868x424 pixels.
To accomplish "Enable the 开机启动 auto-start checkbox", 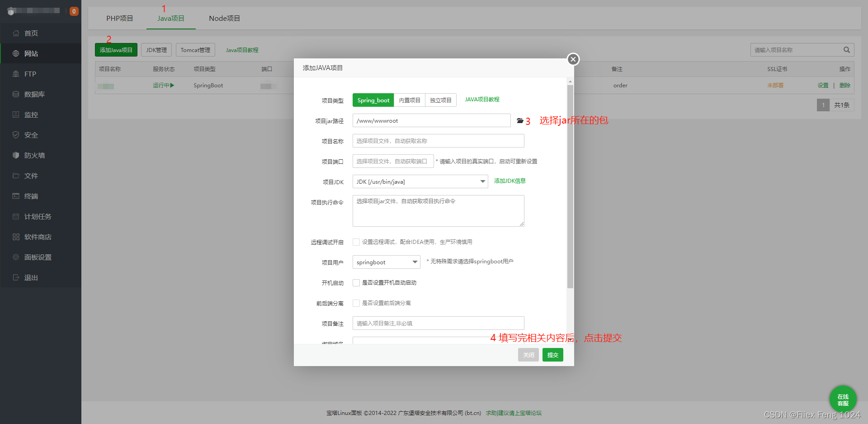I will tap(356, 283).
